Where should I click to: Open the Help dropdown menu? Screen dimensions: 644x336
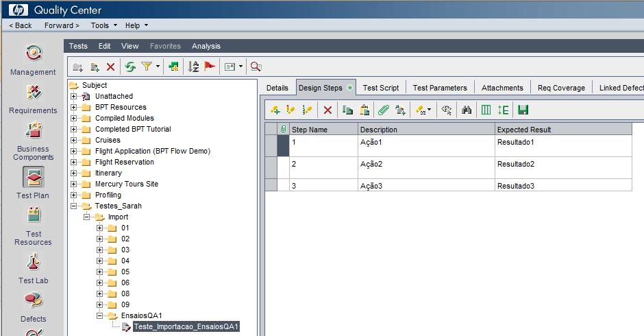tap(137, 25)
